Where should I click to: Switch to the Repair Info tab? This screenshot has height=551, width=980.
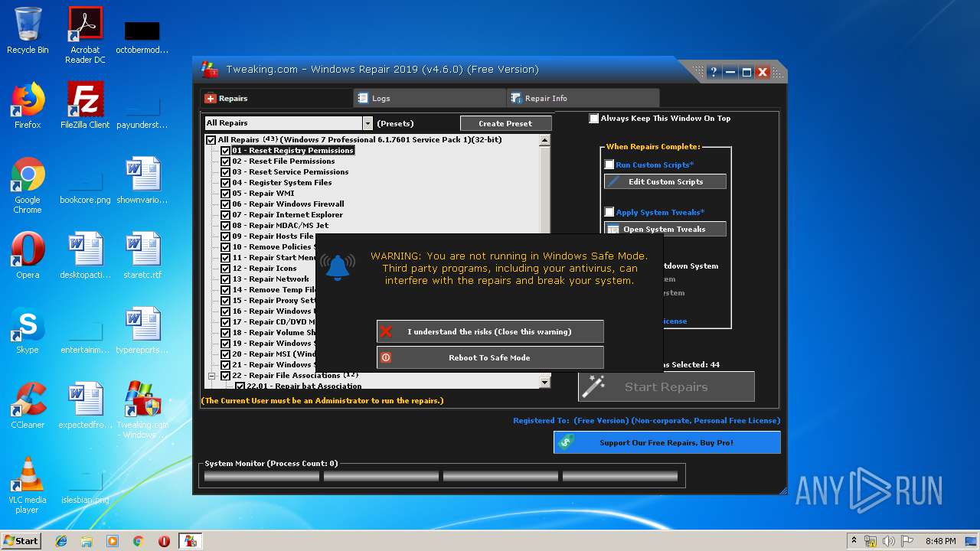583,98
